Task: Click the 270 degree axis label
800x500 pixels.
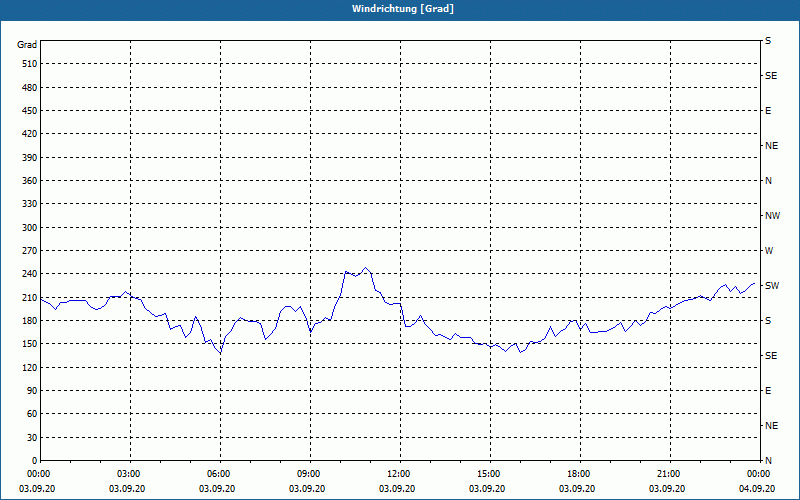Action: pos(30,251)
